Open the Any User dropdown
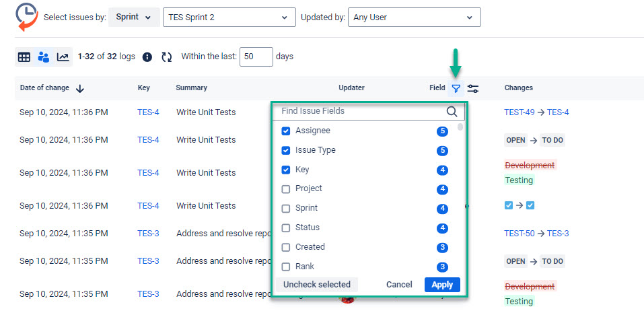 [x=414, y=18]
